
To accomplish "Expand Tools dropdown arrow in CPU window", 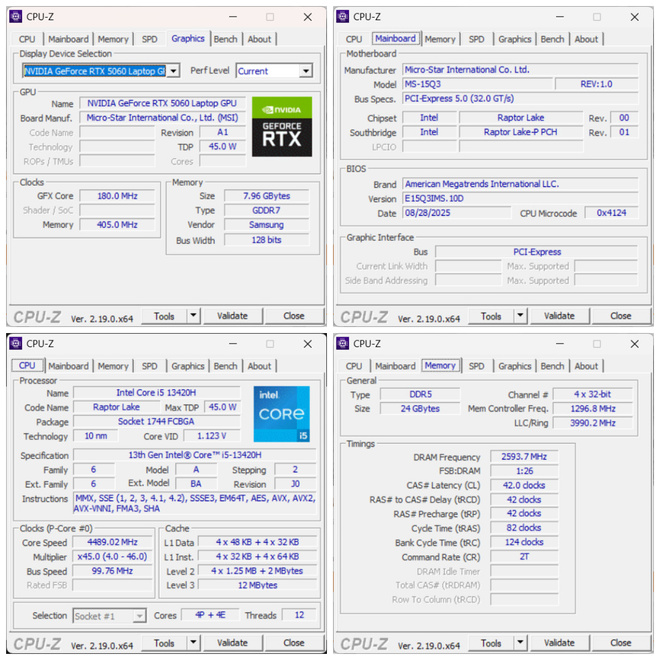I will [193, 642].
